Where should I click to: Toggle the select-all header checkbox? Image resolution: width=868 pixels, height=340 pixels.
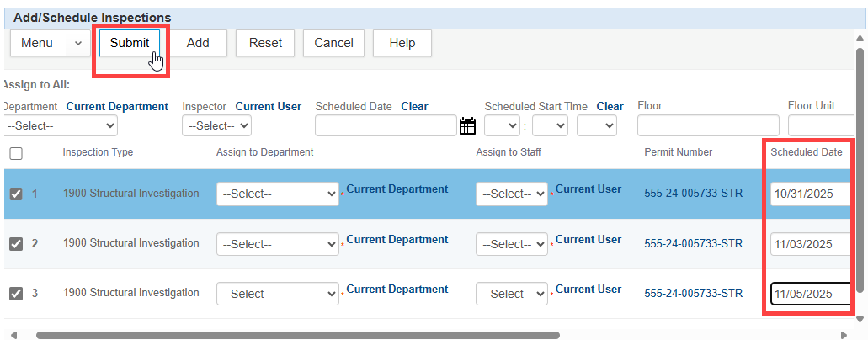point(15,153)
